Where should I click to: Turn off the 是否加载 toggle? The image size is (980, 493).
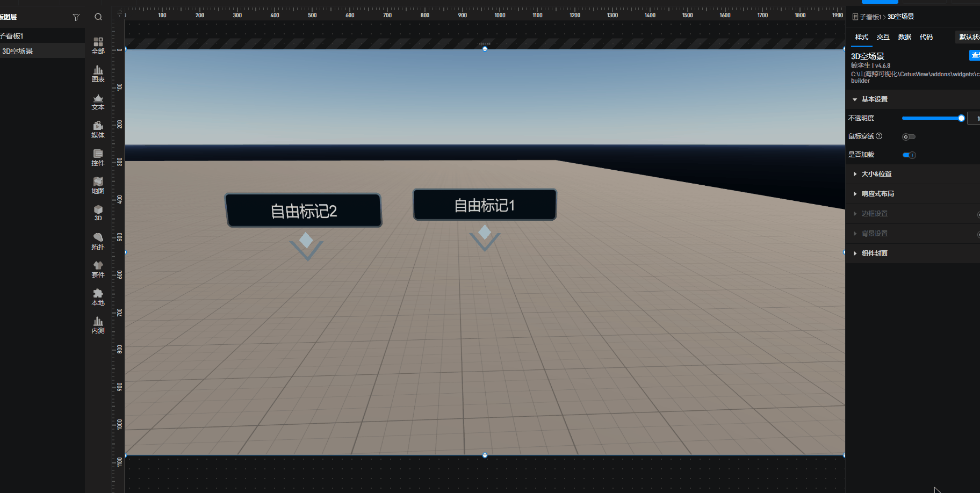click(909, 155)
